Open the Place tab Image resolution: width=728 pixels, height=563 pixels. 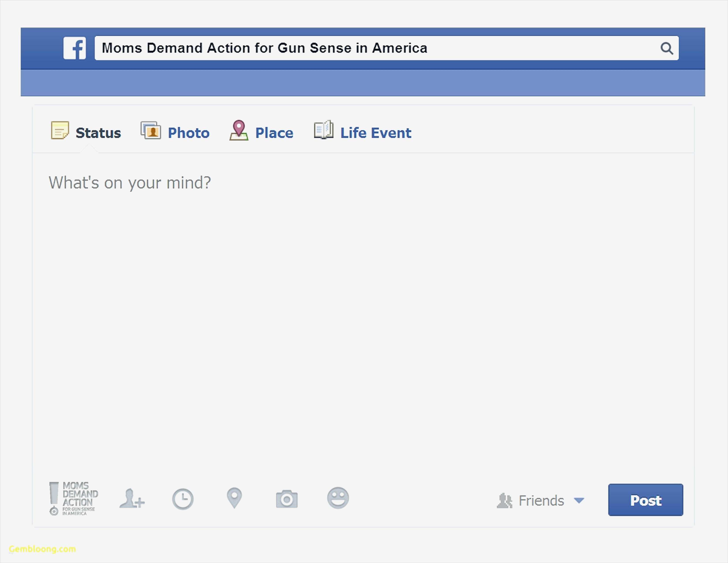(x=274, y=133)
